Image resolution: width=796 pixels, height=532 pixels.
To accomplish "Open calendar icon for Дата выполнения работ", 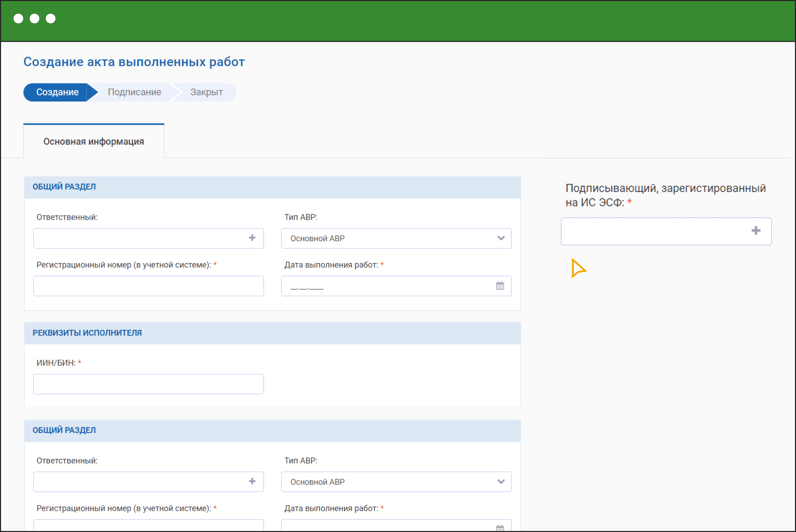I will coord(500,286).
